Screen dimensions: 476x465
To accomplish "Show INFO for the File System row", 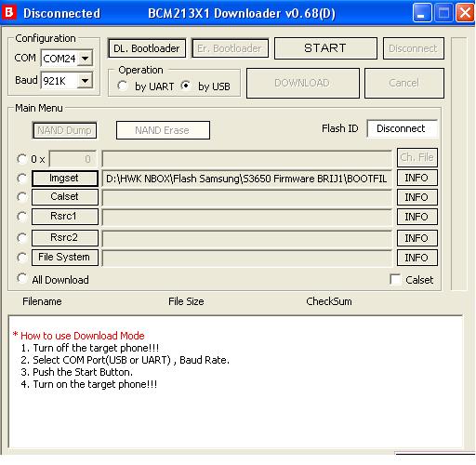I will [x=416, y=258].
